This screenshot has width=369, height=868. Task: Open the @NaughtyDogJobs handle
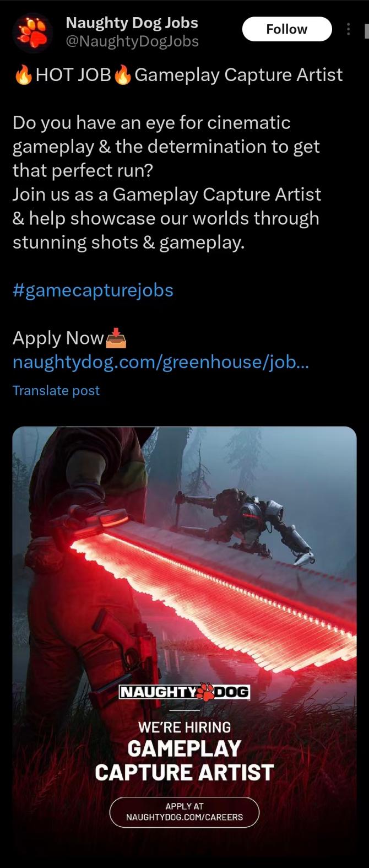pos(132,41)
